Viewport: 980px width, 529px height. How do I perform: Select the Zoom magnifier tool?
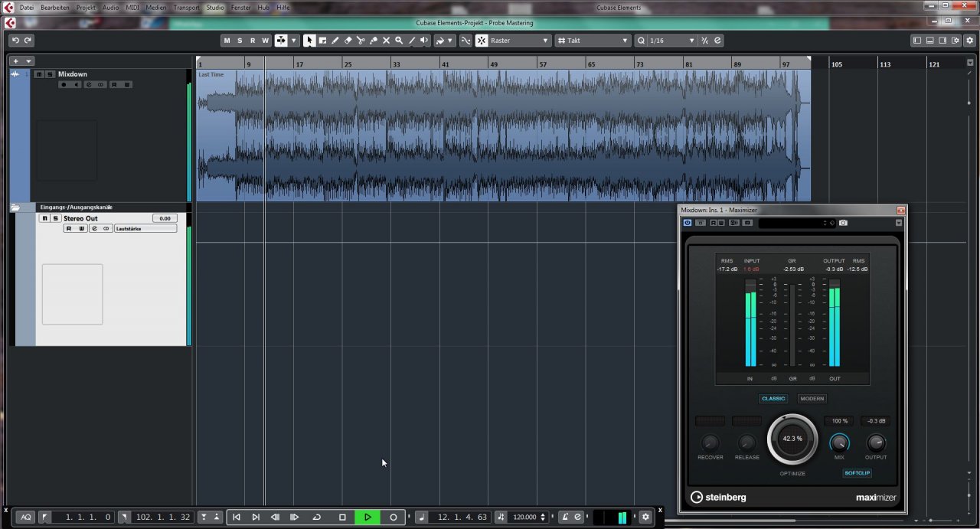[399, 41]
